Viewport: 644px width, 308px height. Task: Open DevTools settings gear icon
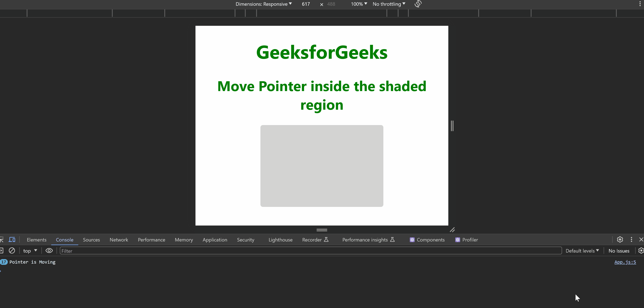pos(620,240)
